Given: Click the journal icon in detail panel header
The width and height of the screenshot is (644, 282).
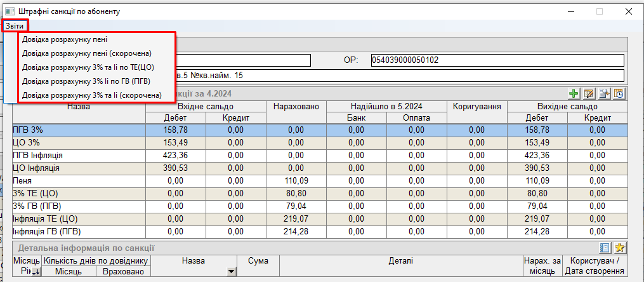Looking at the screenshot, I should (x=605, y=248).
